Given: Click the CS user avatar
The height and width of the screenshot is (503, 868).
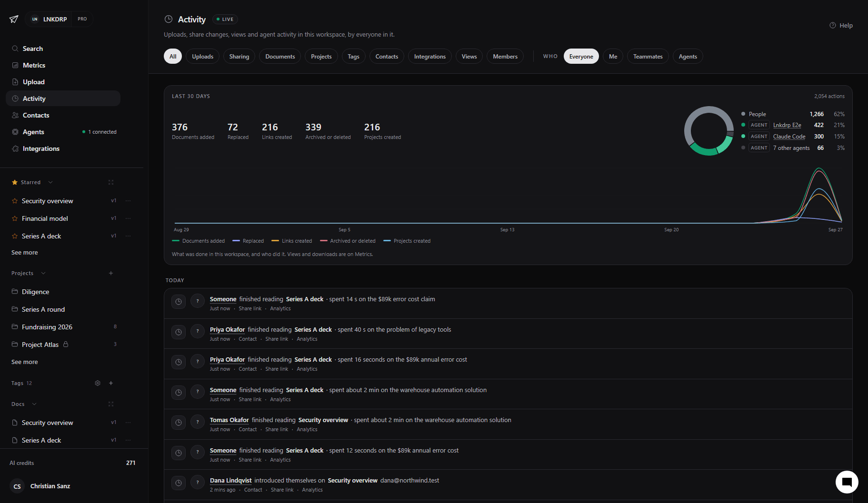Looking at the screenshot, I should (17, 486).
